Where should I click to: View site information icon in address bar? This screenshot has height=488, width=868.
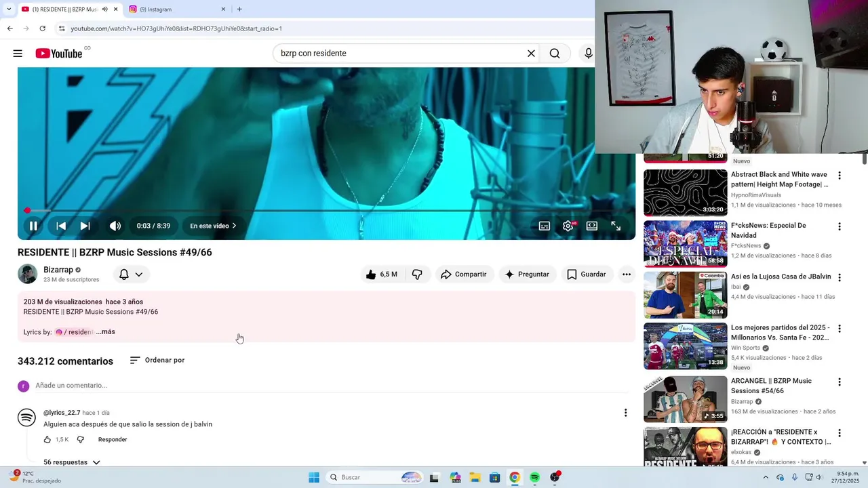coord(61,28)
